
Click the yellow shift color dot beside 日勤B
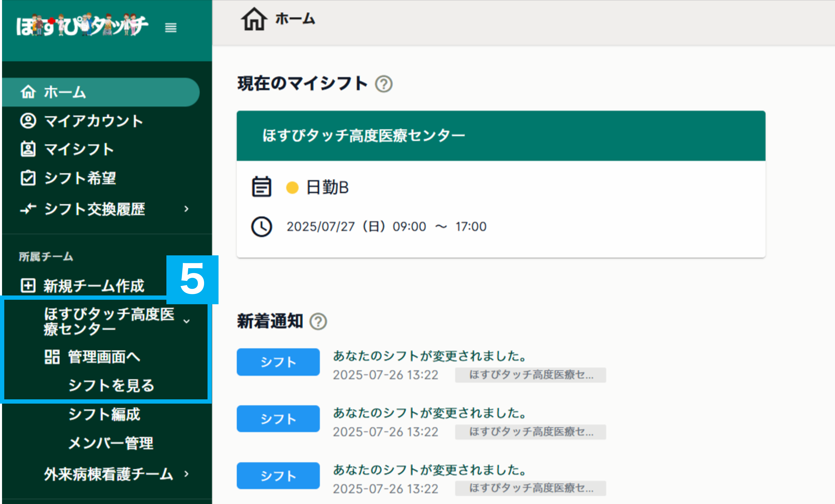292,187
